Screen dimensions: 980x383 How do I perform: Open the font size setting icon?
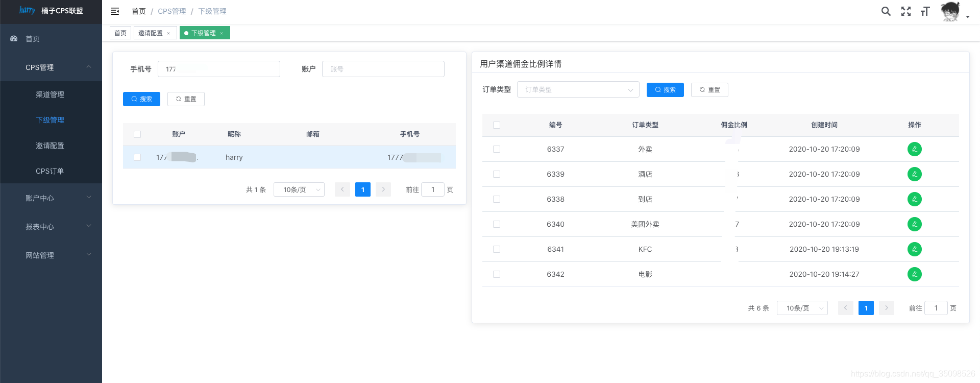[925, 11]
